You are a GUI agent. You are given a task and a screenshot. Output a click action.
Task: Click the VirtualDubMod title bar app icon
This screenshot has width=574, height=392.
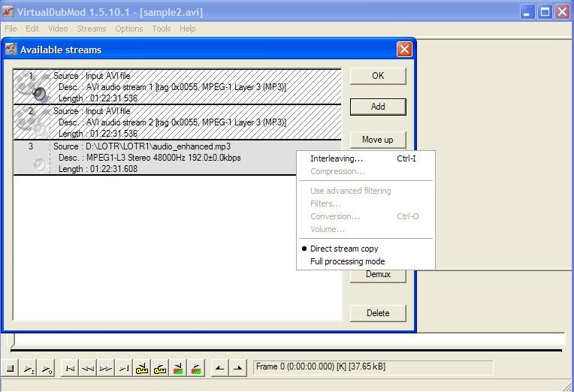(8, 12)
